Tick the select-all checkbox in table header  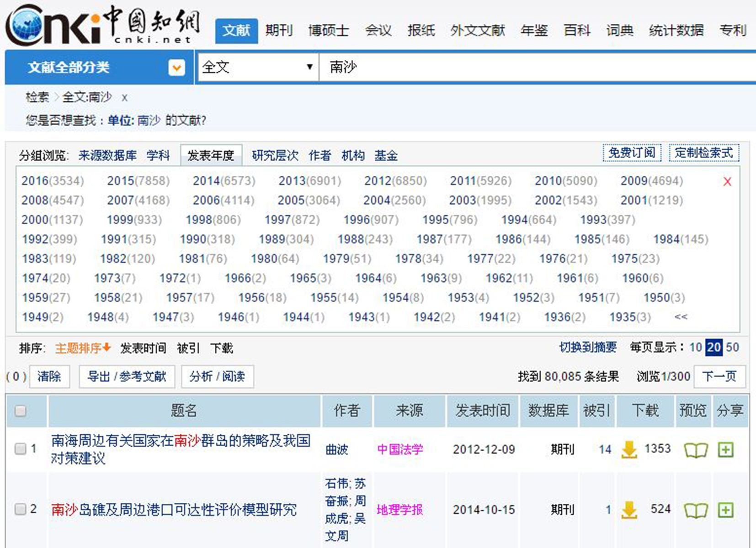20,411
